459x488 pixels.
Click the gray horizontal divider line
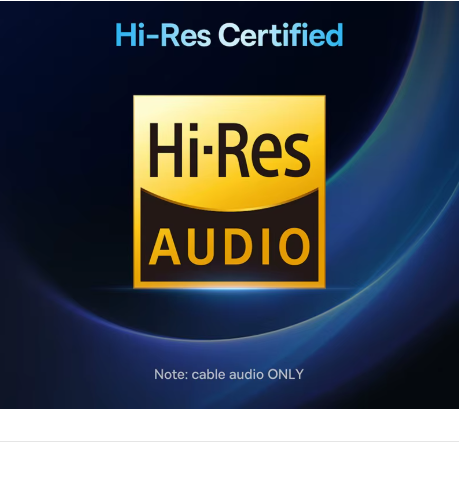[x=229, y=441]
